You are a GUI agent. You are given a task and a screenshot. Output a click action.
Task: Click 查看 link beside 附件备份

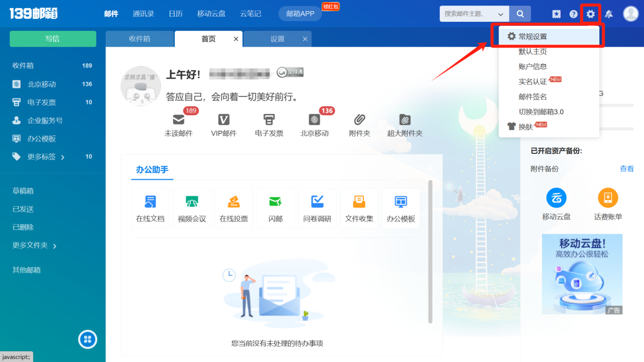tap(627, 169)
